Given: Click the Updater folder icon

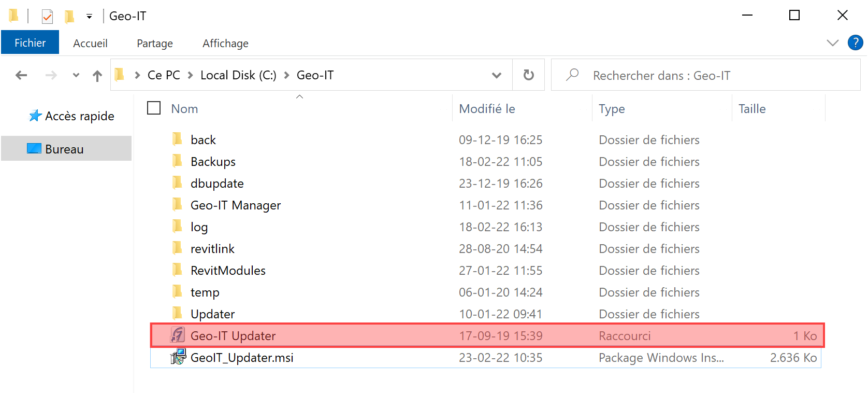Looking at the screenshot, I should (177, 313).
